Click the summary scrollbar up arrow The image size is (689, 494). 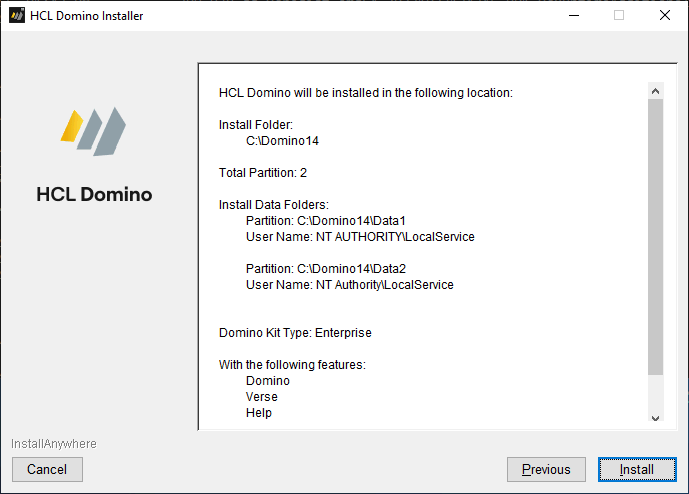[x=655, y=91]
